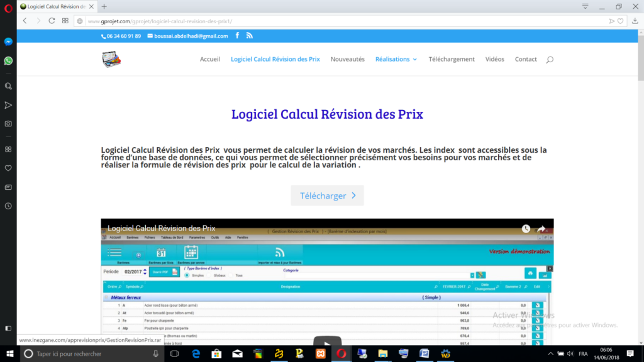
Task: Click the Télécharger button
Action: [327, 195]
